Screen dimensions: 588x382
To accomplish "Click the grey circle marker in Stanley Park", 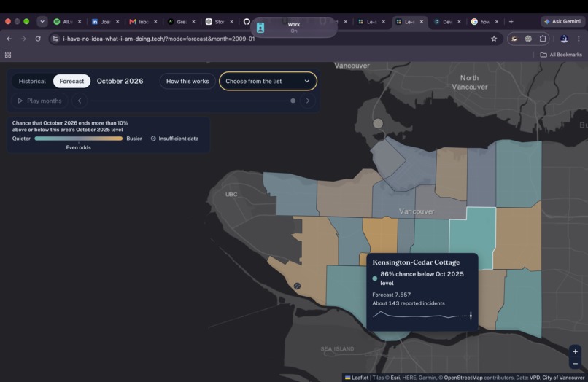I will click(378, 123).
